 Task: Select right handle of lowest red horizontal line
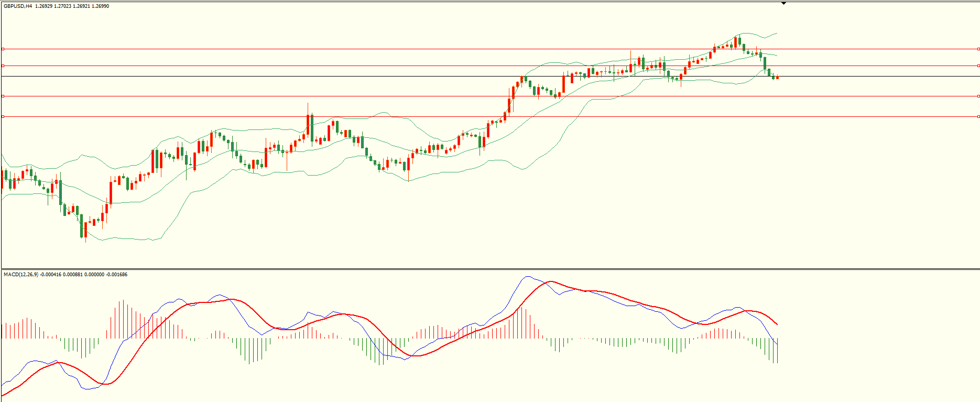(x=978, y=116)
